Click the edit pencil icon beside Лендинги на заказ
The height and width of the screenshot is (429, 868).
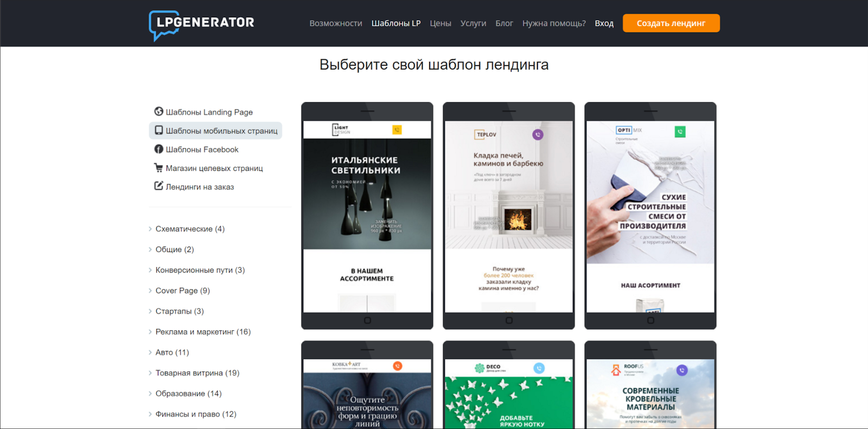click(158, 186)
